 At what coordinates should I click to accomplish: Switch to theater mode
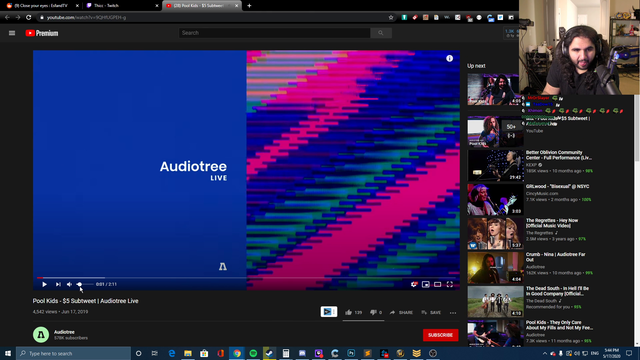coord(438,284)
